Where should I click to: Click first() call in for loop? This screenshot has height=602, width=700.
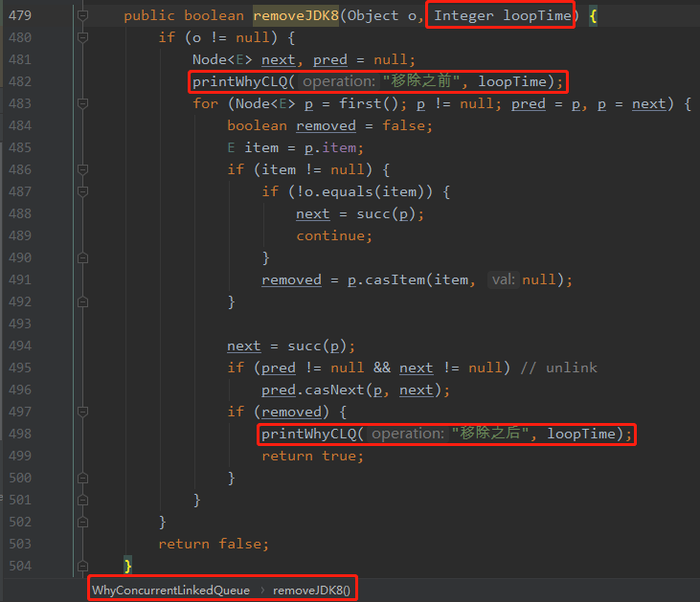(x=369, y=103)
